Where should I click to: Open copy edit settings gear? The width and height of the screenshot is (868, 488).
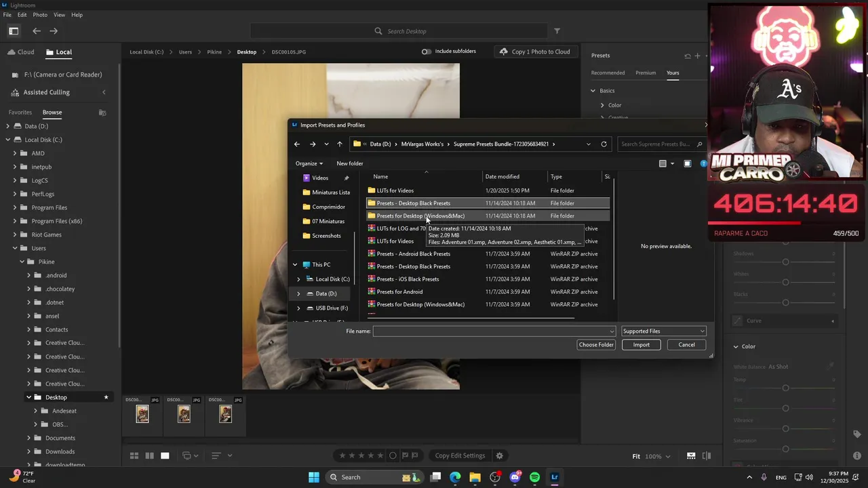pyautogui.click(x=500, y=455)
